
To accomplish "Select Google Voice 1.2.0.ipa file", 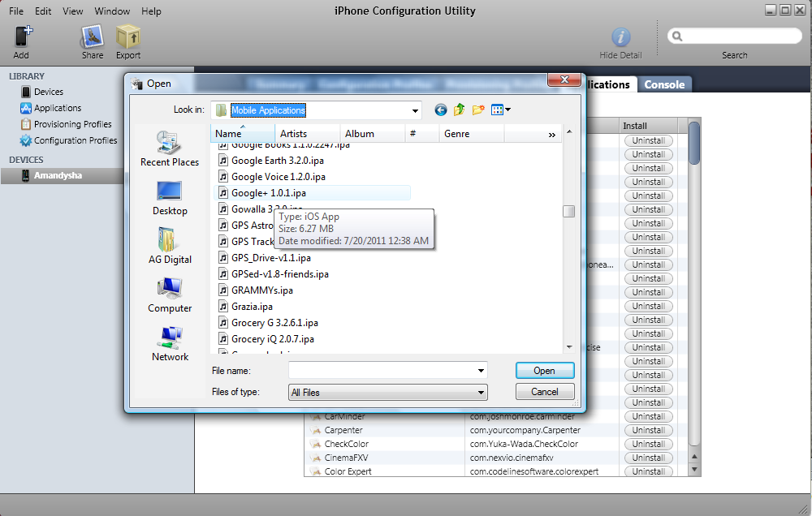I will [279, 177].
